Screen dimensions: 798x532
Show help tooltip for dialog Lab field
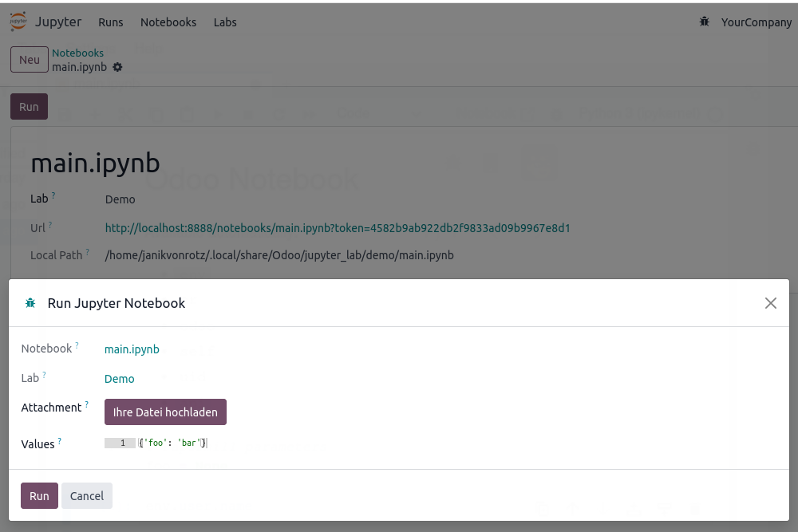44,375
